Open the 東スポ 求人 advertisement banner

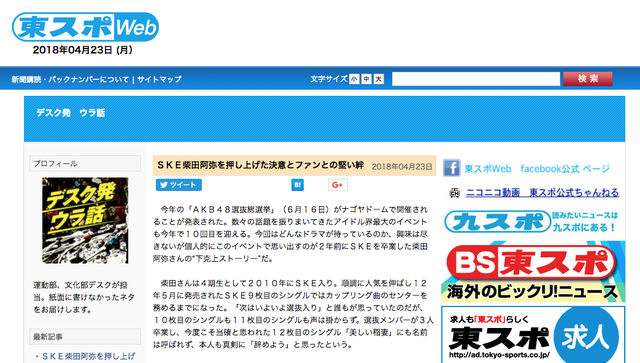point(533,335)
